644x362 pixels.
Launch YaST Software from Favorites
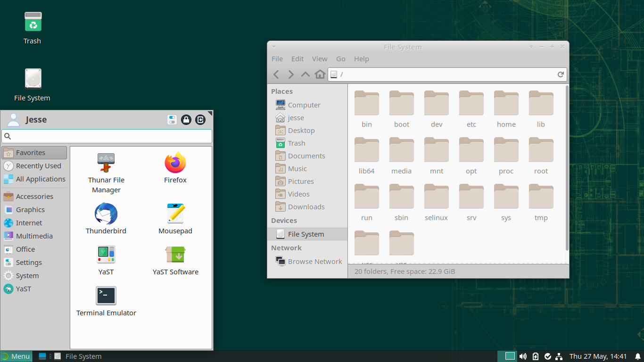pos(175,260)
